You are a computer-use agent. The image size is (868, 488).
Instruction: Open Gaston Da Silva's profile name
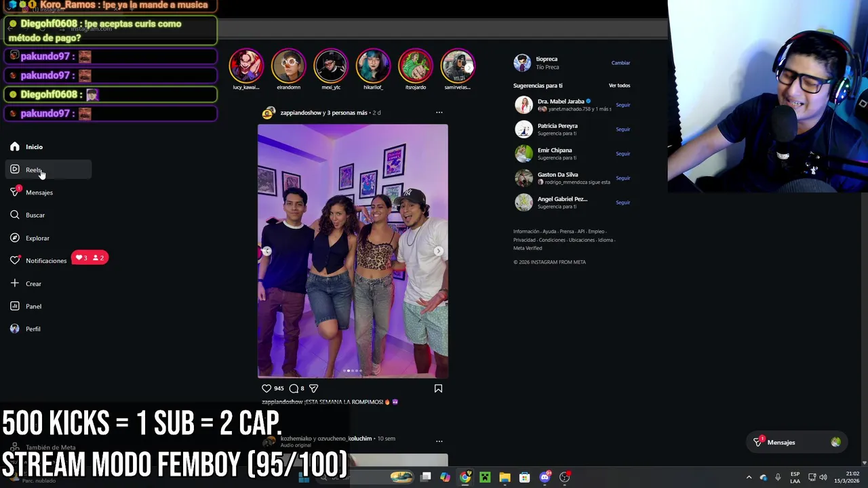point(557,175)
